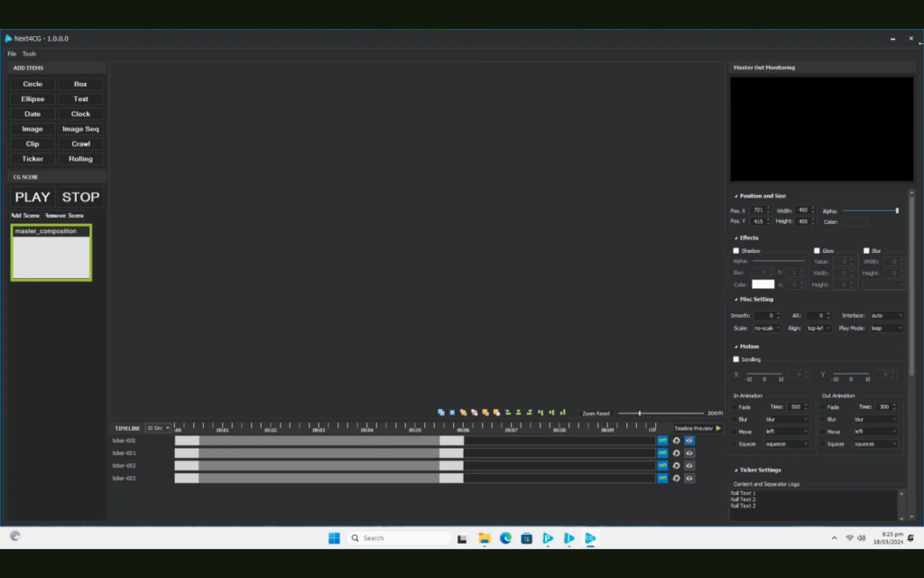Toggle visibility of ticker-003 track

(x=688, y=479)
